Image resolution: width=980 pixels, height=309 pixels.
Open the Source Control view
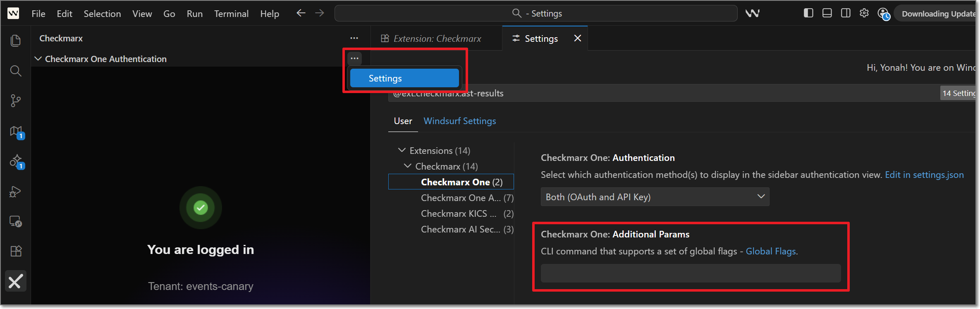(16, 101)
